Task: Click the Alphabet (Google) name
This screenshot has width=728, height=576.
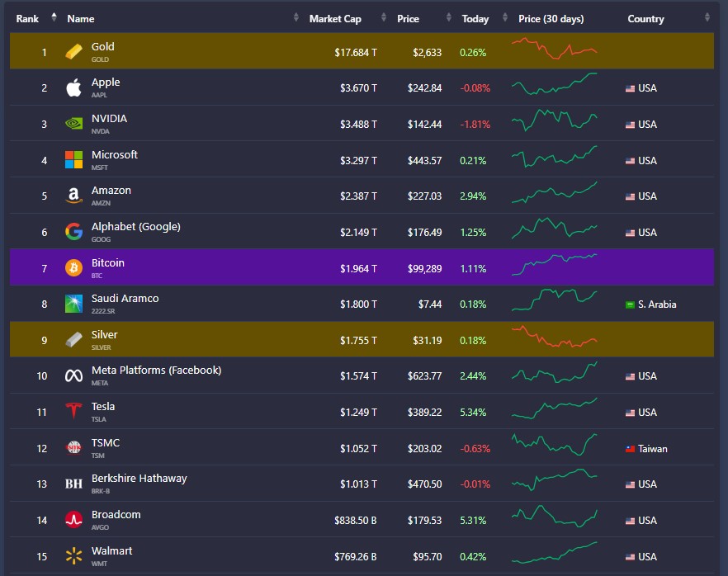Action: [x=136, y=226]
